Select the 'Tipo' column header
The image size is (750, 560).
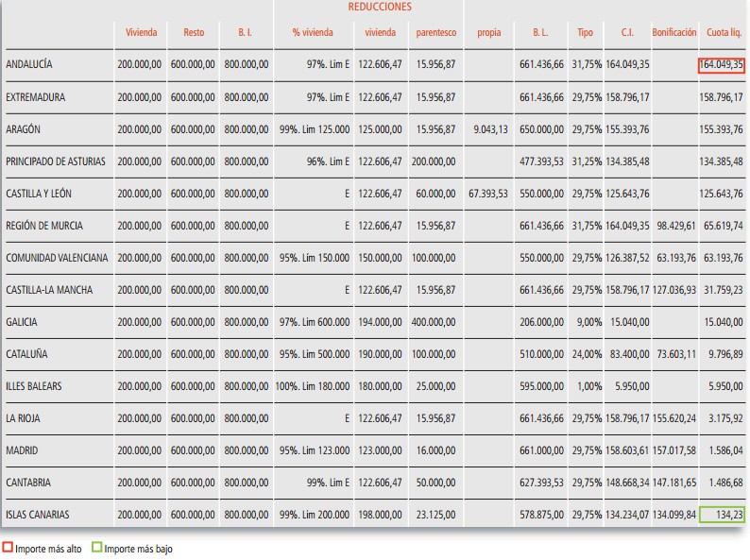586,32
